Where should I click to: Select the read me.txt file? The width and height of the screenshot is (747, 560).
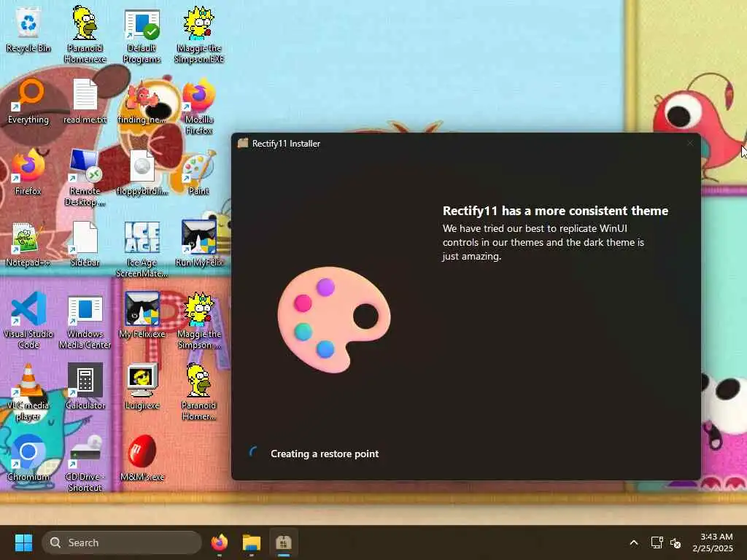[85, 101]
